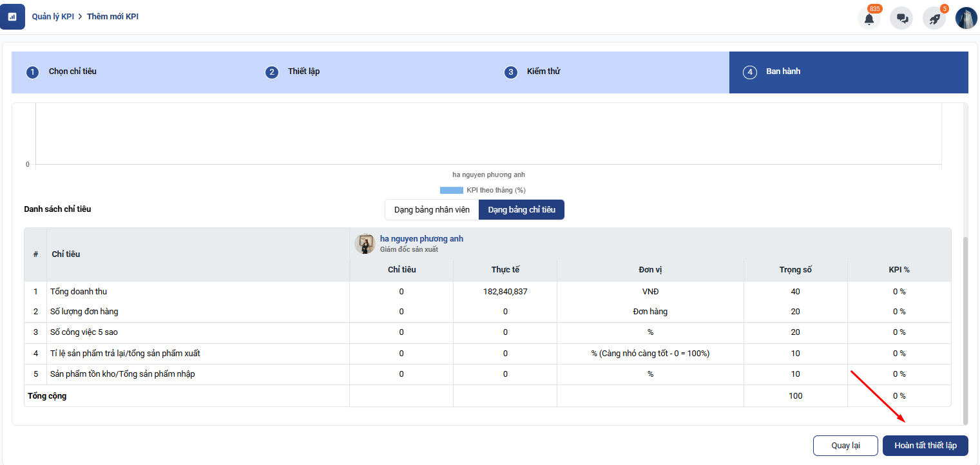Click step 3 number circle
The width and height of the screenshot is (980, 465).
pos(510,72)
